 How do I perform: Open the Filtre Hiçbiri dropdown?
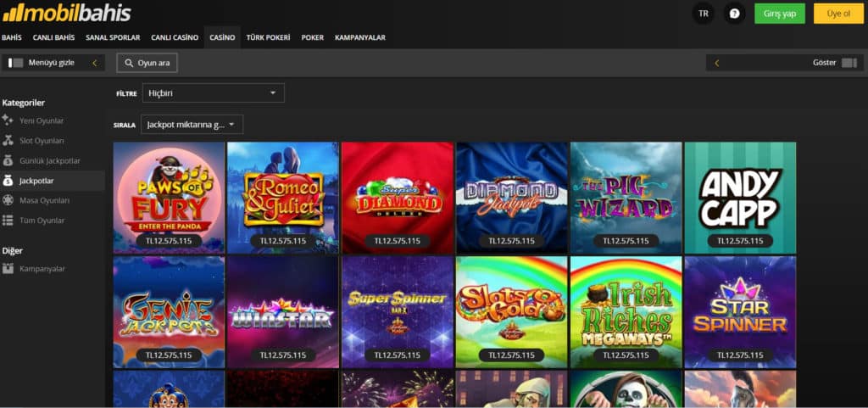213,93
